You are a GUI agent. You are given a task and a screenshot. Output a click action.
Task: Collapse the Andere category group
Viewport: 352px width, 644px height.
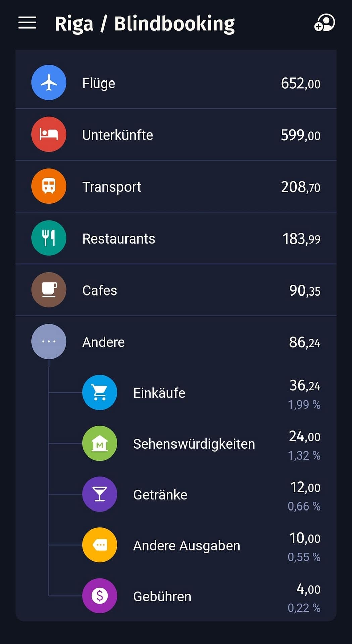click(49, 342)
